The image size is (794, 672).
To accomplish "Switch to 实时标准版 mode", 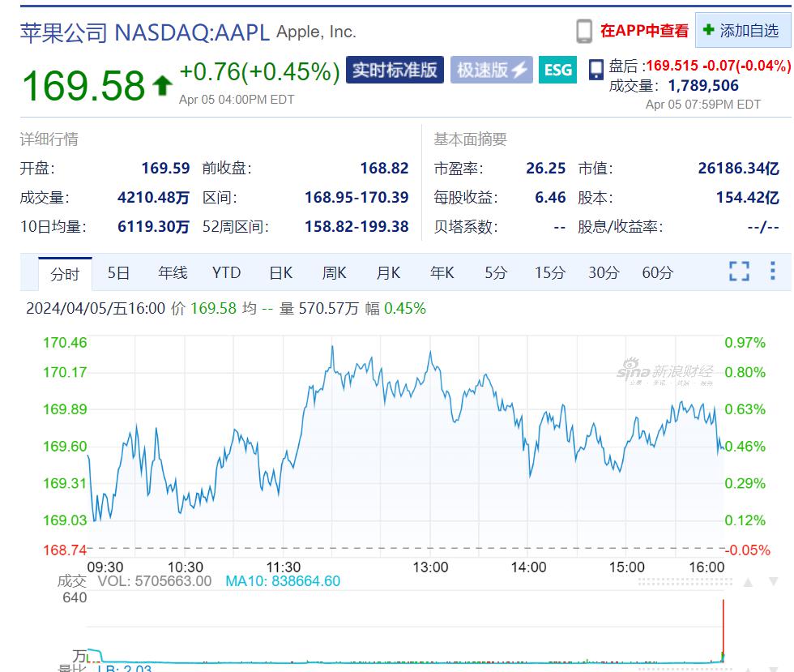I will 395,71.
